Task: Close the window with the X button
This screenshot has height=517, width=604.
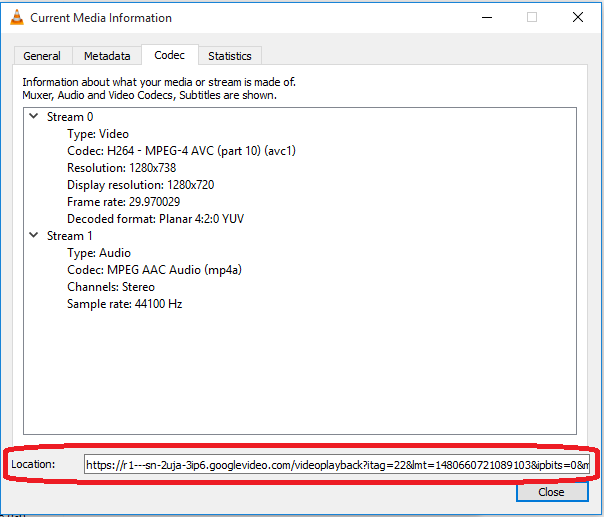Action: (578, 17)
